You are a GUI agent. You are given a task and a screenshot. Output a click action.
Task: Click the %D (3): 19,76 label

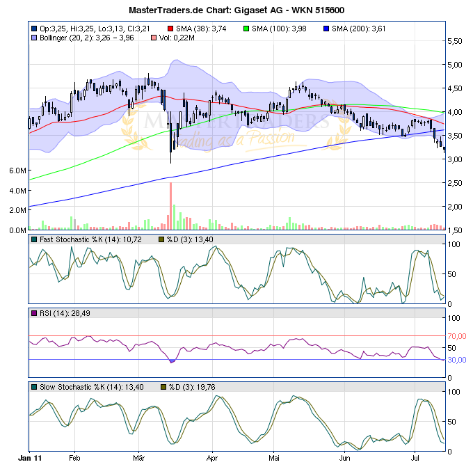tap(192, 388)
